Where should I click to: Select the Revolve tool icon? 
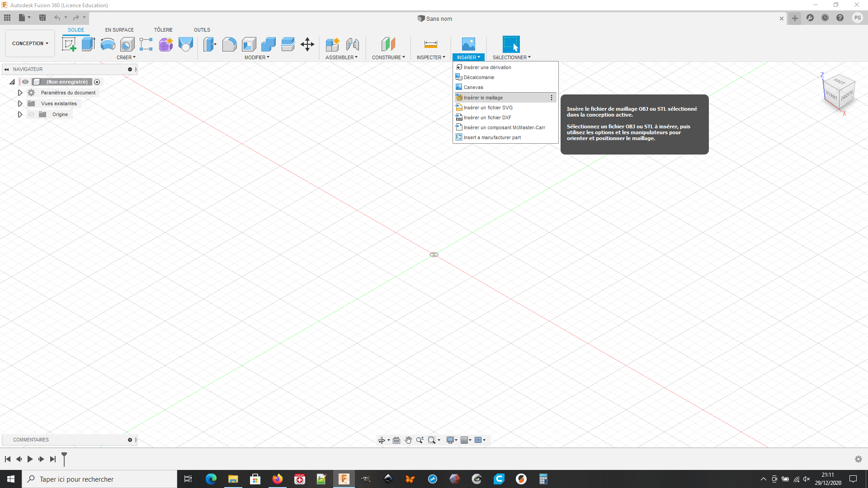point(108,44)
